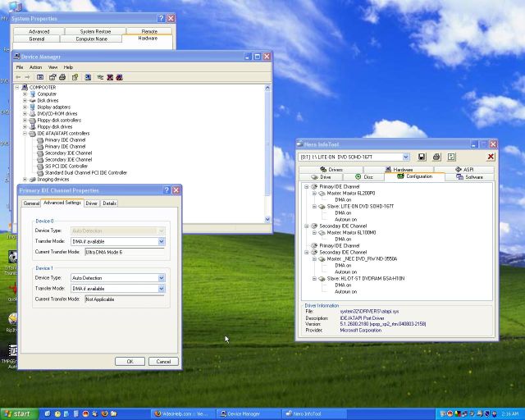Click Cancel in Primary IDE Channel Properties
This screenshot has width=525, height=420.
pyautogui.click(x=163, y=362)
